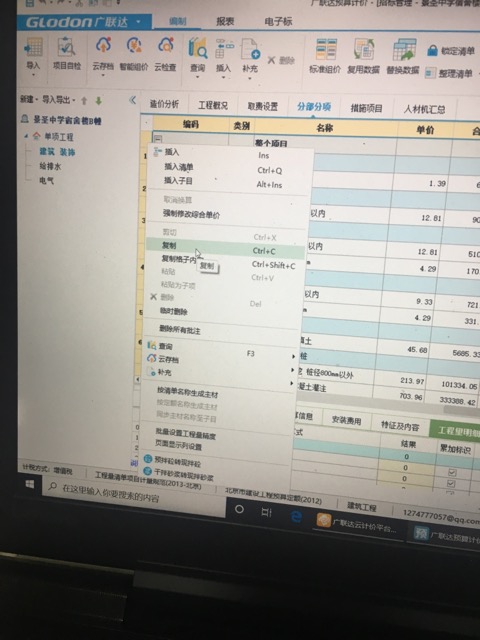The width and height of the screenshot is (480, 640).
Task: Select 建筑 装饰 in project tree
Action: coord(57,152)
